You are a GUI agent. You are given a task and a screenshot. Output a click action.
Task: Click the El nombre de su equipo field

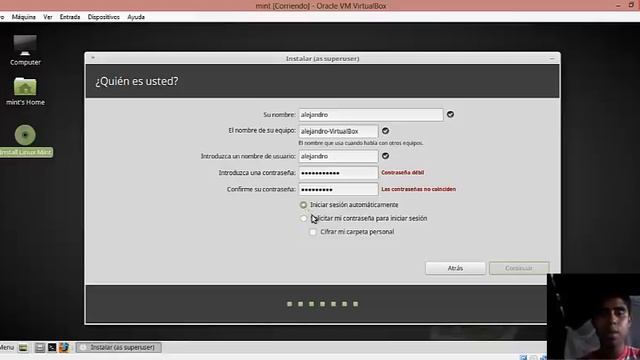[x=338, y=131]
